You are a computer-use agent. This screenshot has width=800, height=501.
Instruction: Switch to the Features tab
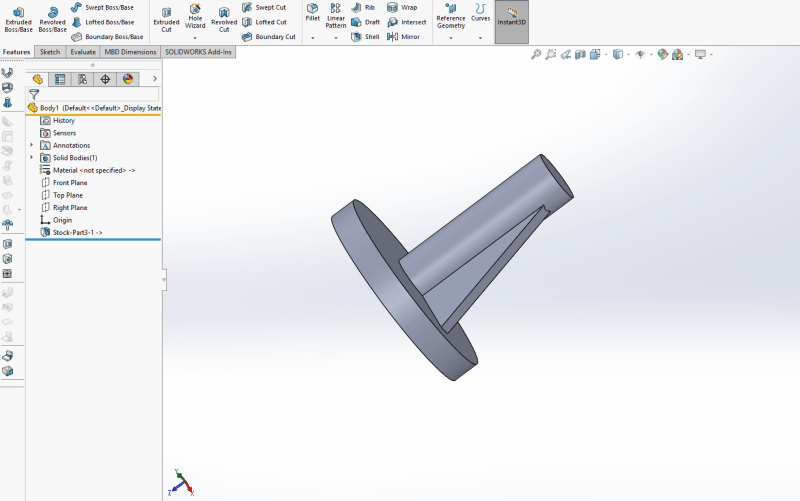click(16, 52)
